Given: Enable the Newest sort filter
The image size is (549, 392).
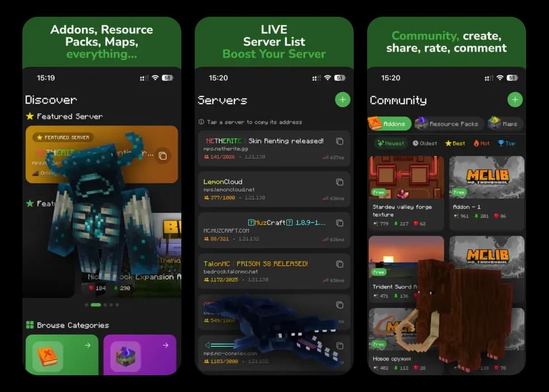Looking at the screenshot, I should click(391, 143).
